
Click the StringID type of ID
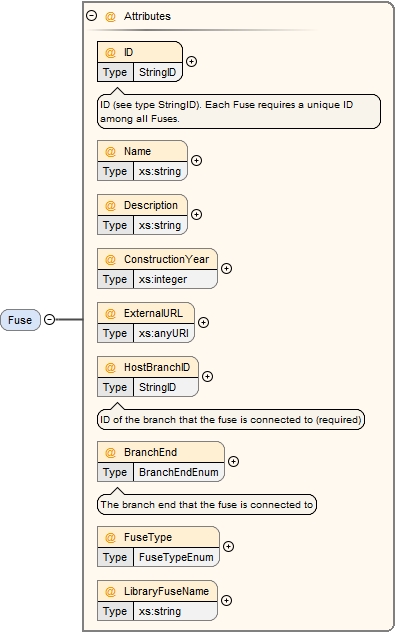pyautogui.click(x=157, y=72)
